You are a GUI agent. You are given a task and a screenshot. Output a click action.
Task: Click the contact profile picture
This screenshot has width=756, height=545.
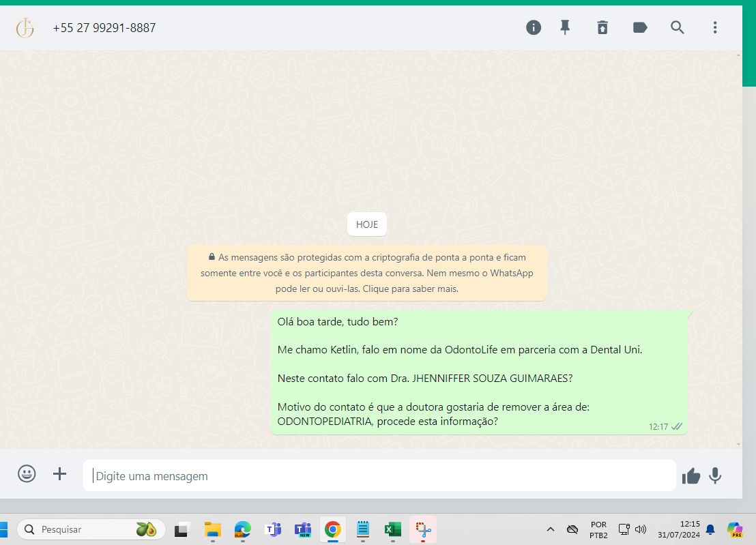[25, 27]
